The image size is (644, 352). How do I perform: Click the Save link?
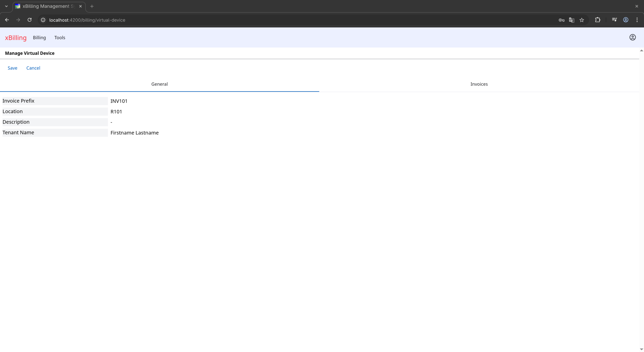click(13, 68)
